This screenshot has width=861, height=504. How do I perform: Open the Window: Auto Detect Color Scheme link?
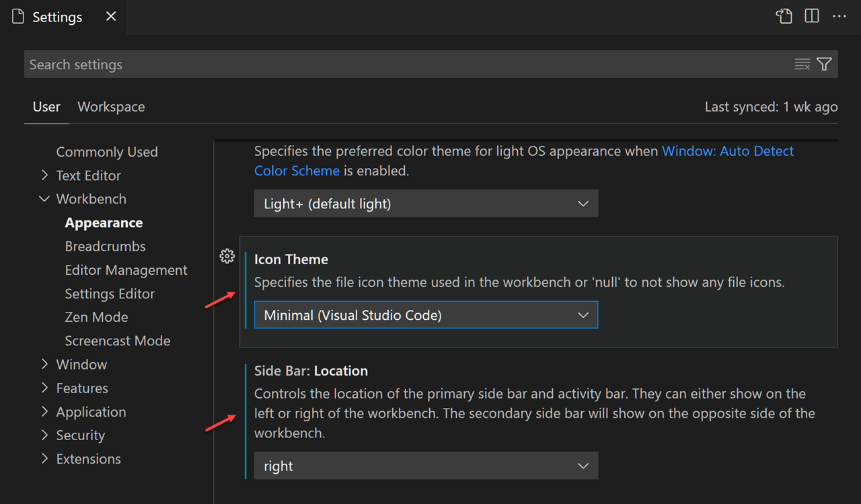click(x=727, y=151)
